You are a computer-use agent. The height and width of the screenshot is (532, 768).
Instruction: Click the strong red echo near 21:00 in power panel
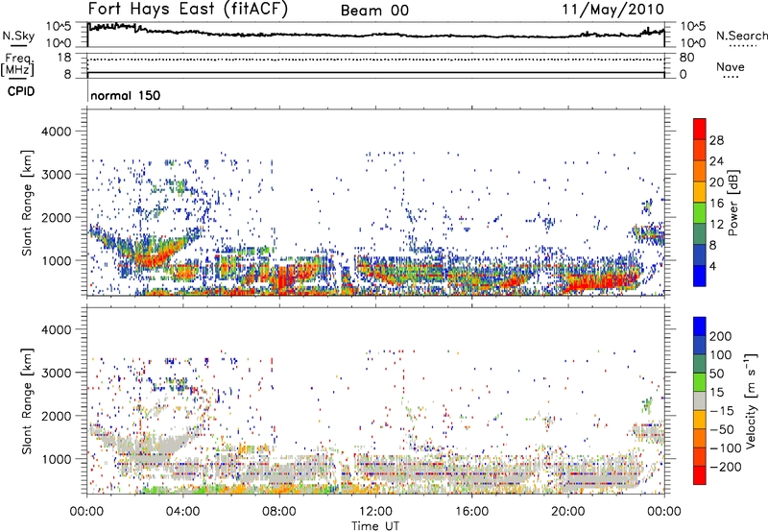[603, 281]
